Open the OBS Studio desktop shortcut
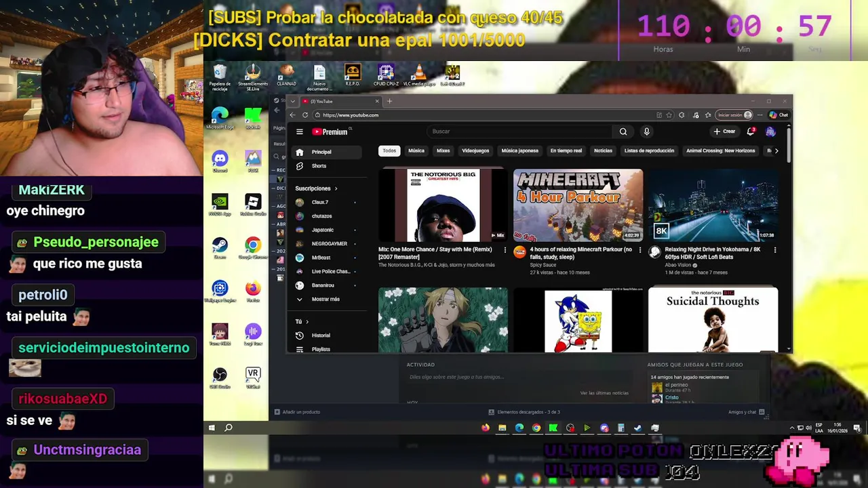 tap(220, 377)
